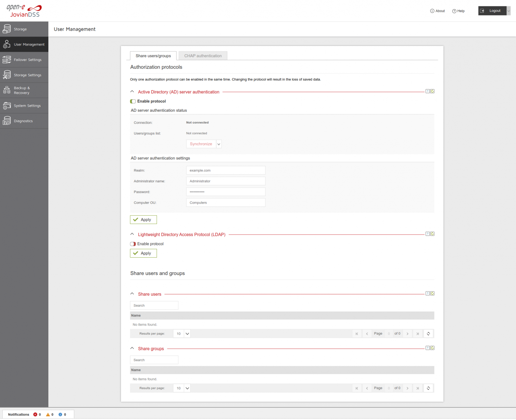Click the refresh icon for Share groups section

click(x=432, y=348)
